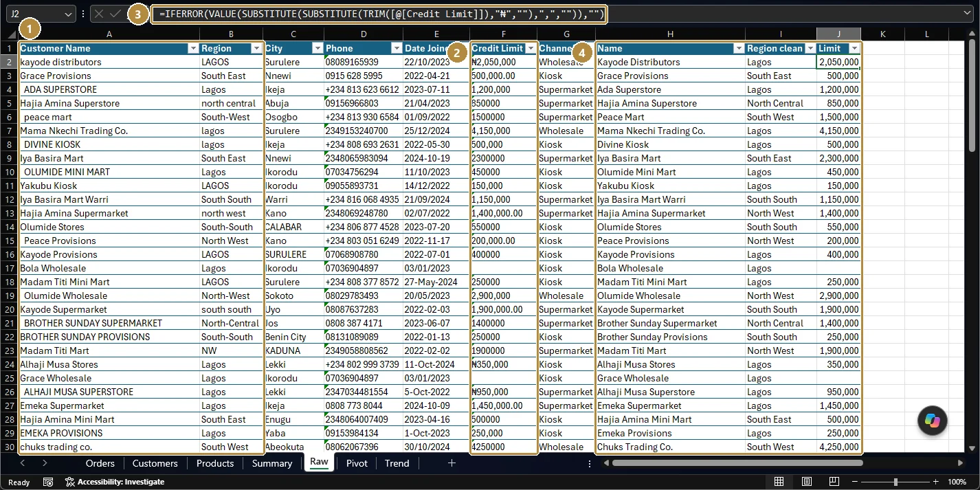Click Limit cell "2,050,000"
This screenshot has width=980, height=490.
[x=838, y=62]
